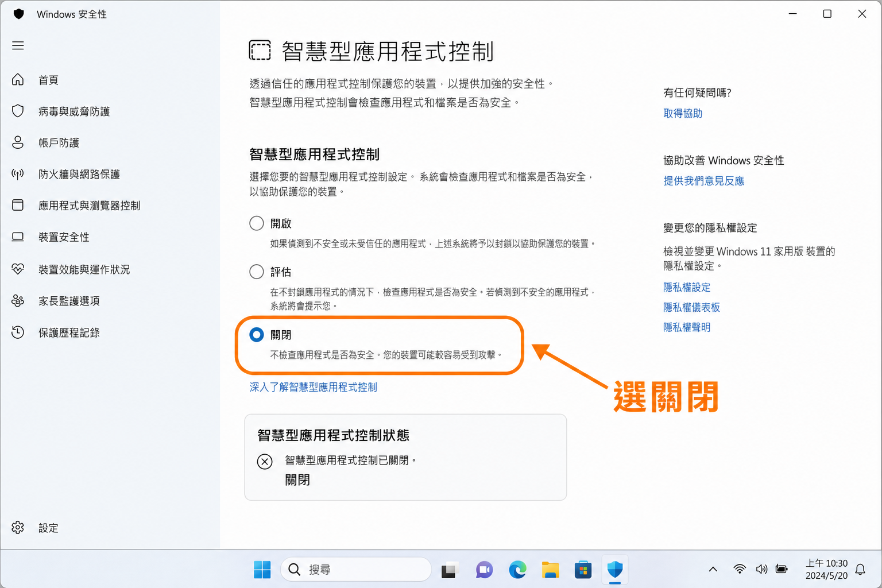Image resolution: width=882 pixels, height=588 pixels.
Task: Click the X status icon in 智慧型應用程式控制狀態
Action: point(265,462)
